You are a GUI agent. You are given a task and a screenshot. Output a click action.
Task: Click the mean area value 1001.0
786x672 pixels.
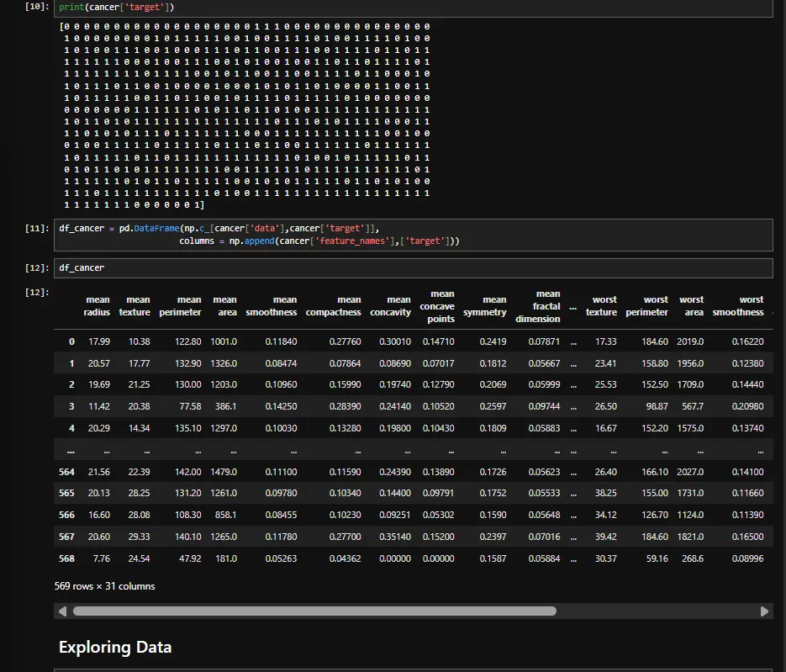[x=224, y=341]
